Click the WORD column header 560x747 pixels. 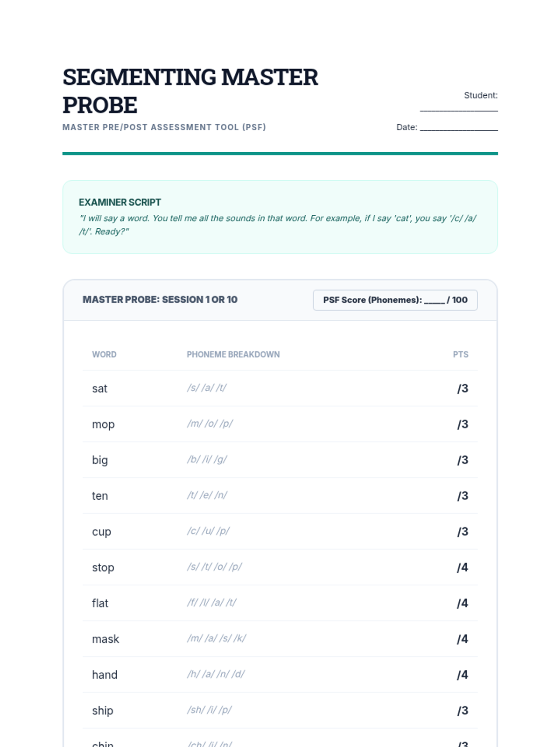tap(104, 354)
